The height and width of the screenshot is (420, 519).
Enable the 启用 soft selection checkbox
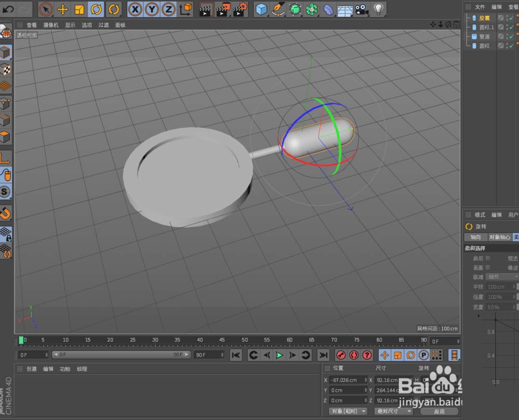[x=488, y=258]
